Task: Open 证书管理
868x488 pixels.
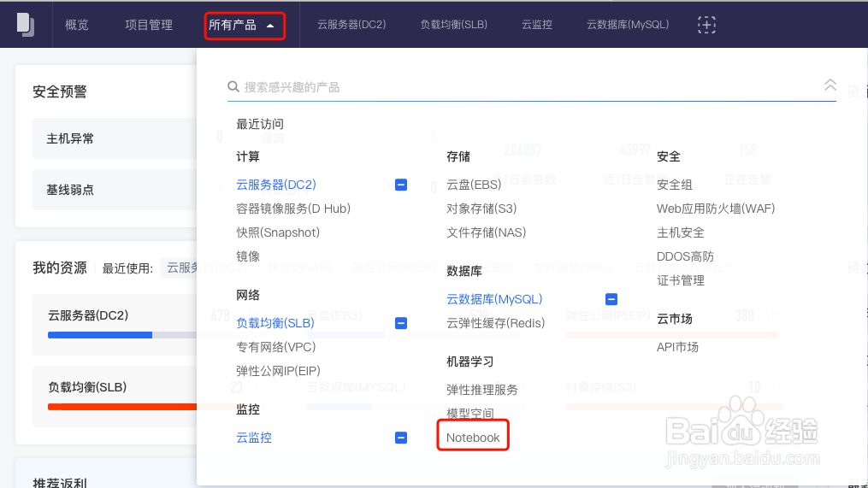Action: pos(681,280)
